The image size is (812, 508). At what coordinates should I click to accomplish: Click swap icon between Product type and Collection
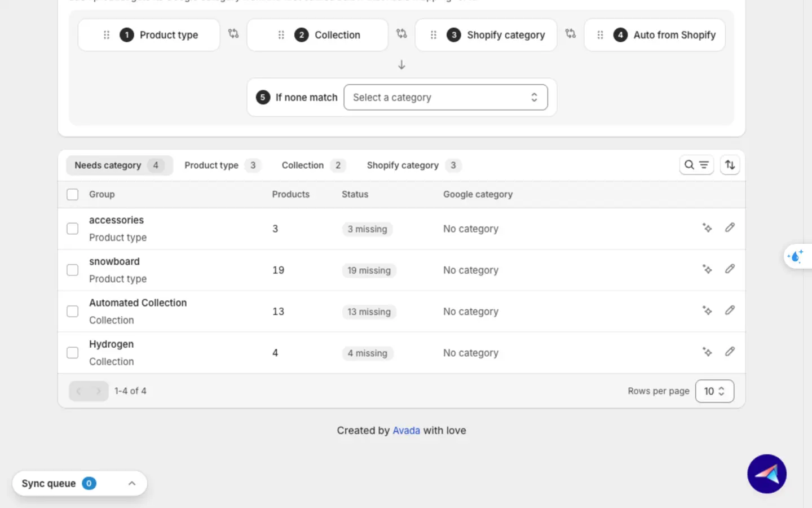coord(233,34)
